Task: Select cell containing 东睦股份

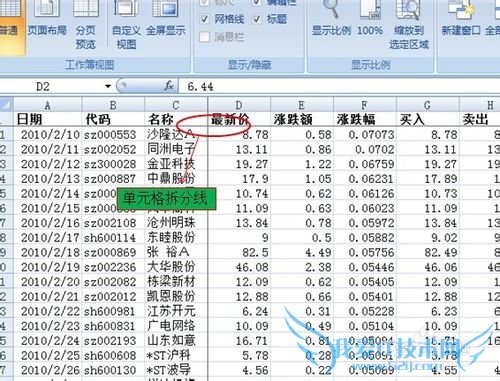Action: (x=176, y=237)
